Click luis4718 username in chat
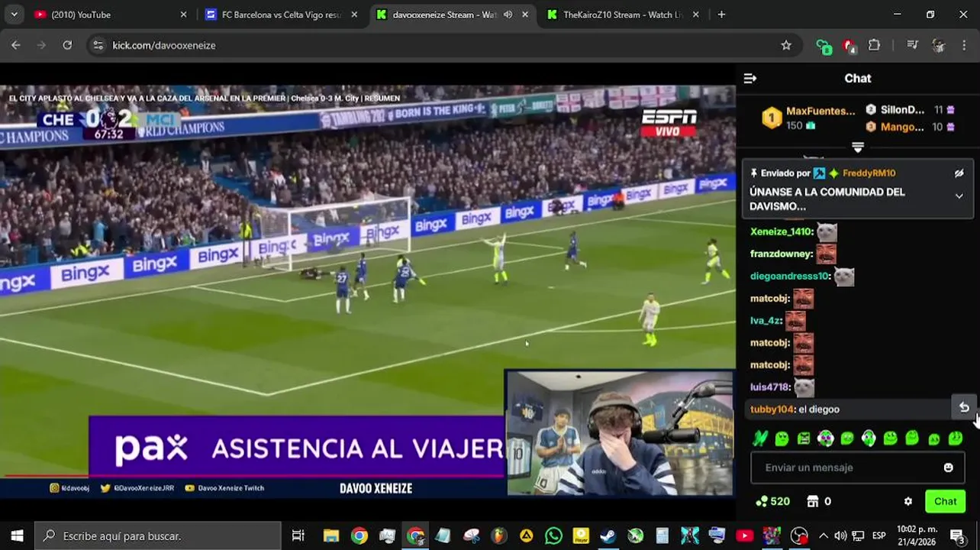This screenshot has height=550, width=980. coord(770,387)
